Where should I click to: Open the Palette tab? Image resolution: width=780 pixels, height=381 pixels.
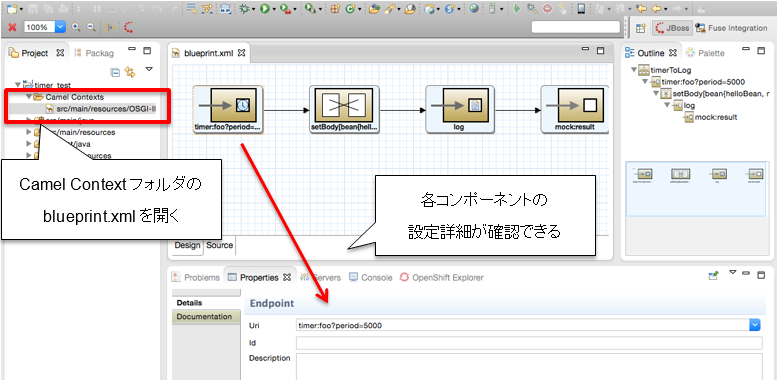705,53
